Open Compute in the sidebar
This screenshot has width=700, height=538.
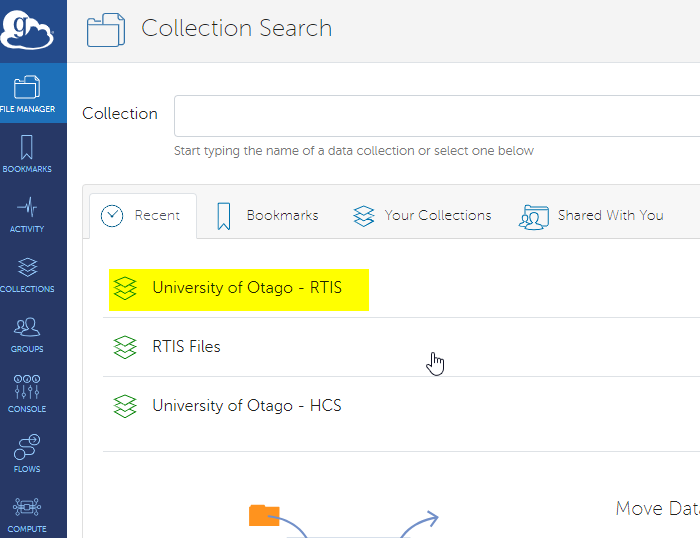28,514
